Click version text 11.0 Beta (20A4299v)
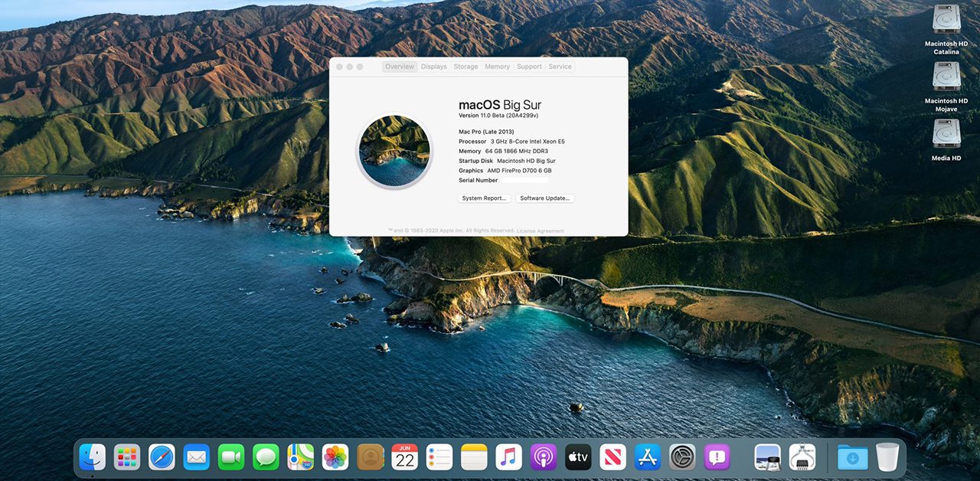Image resolution: width=980 pixels, height=481 pixels. pyautogui.click(x=498, y=115)
